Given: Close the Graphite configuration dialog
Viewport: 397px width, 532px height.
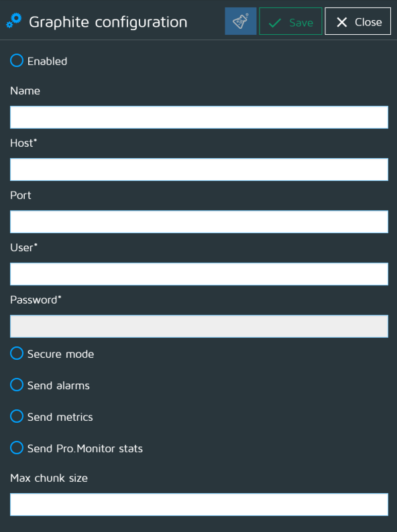Looking at the screenshot, I should pos(357,21).
